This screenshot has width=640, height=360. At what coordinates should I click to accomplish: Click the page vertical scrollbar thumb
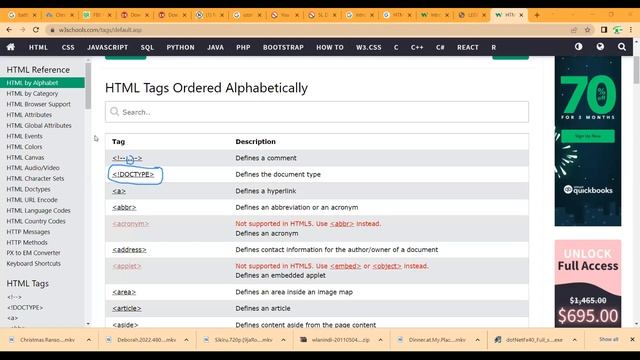(636, 70)
